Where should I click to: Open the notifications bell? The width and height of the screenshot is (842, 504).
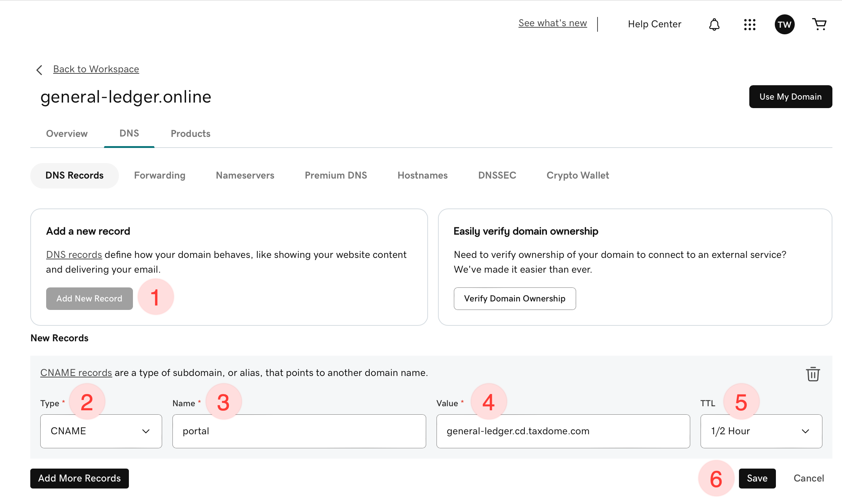point(714,24)
